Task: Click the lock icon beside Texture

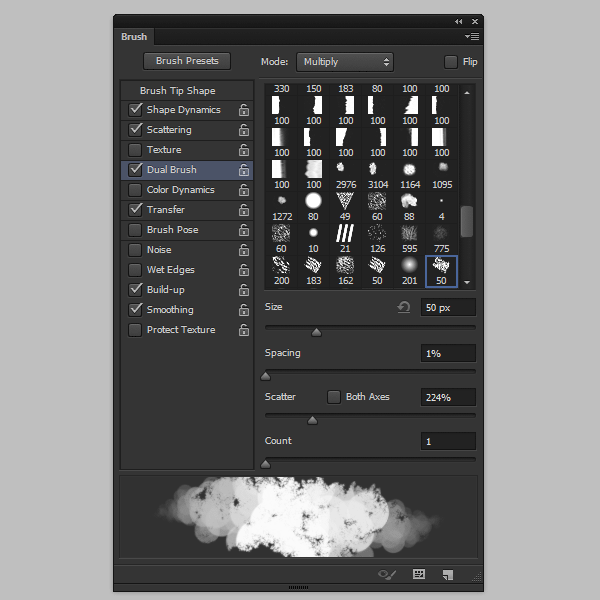Action: click(243, 150)
